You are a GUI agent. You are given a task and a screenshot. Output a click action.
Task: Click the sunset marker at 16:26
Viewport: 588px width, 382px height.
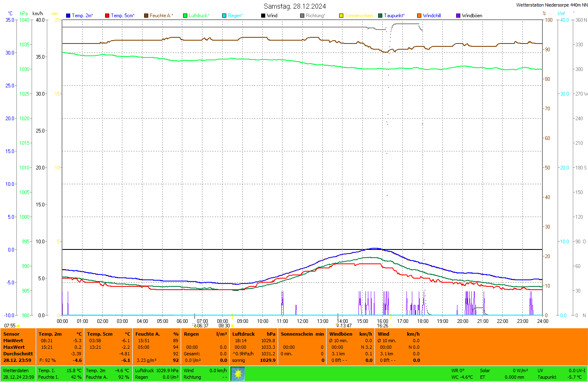[391, 326]
